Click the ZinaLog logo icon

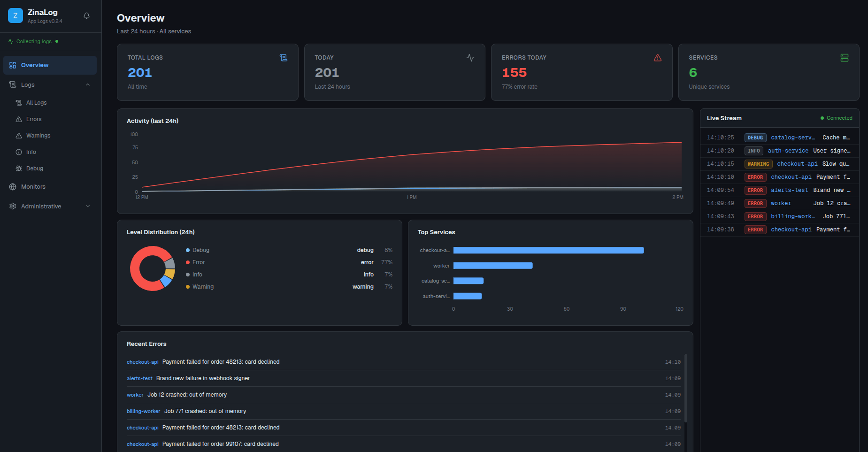(15, 15)
